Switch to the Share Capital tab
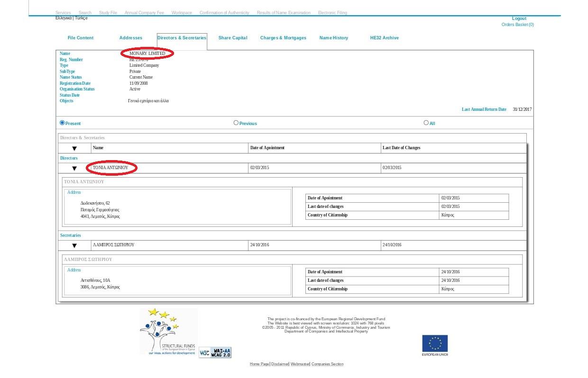 (233, 38)
